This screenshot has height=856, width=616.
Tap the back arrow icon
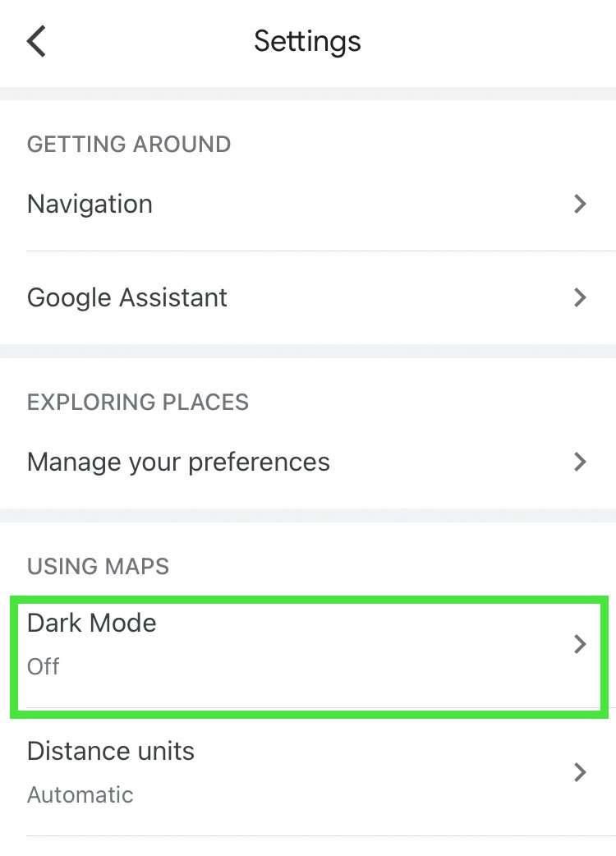click(36, 41)
